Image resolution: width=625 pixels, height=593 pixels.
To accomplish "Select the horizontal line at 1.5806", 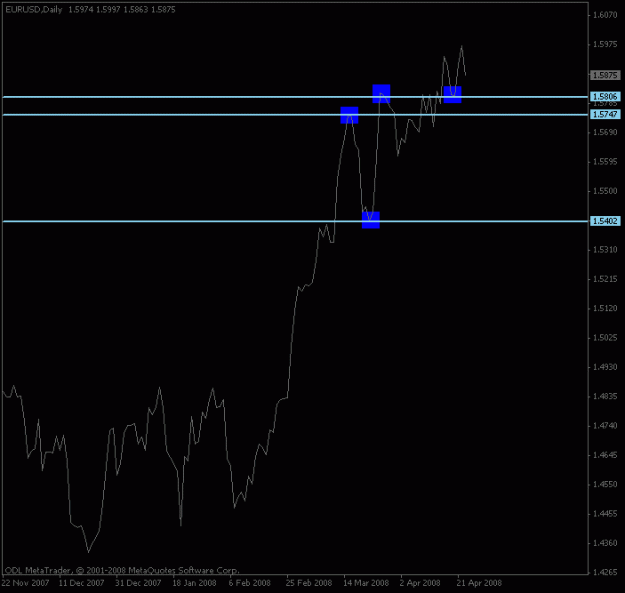I will click(x=295, y=97).
